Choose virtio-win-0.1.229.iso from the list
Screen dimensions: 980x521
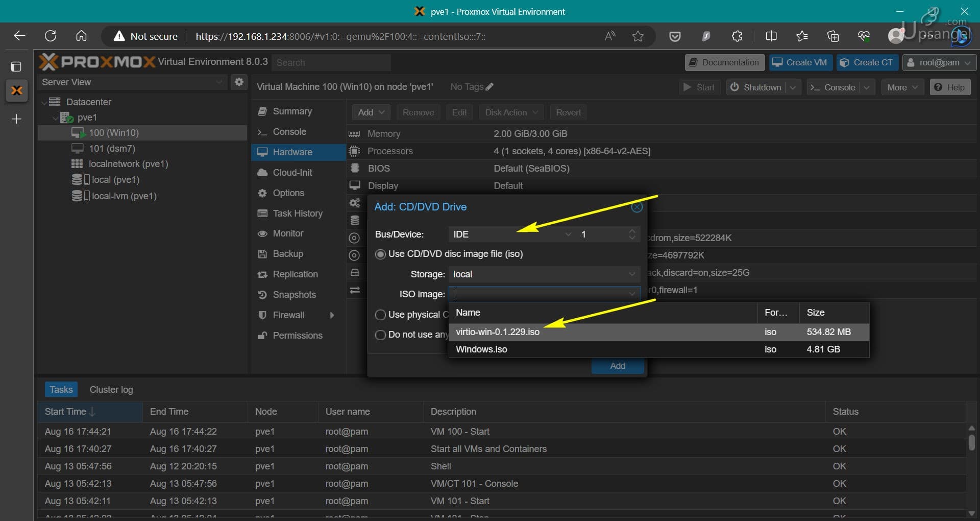point(498,332)
